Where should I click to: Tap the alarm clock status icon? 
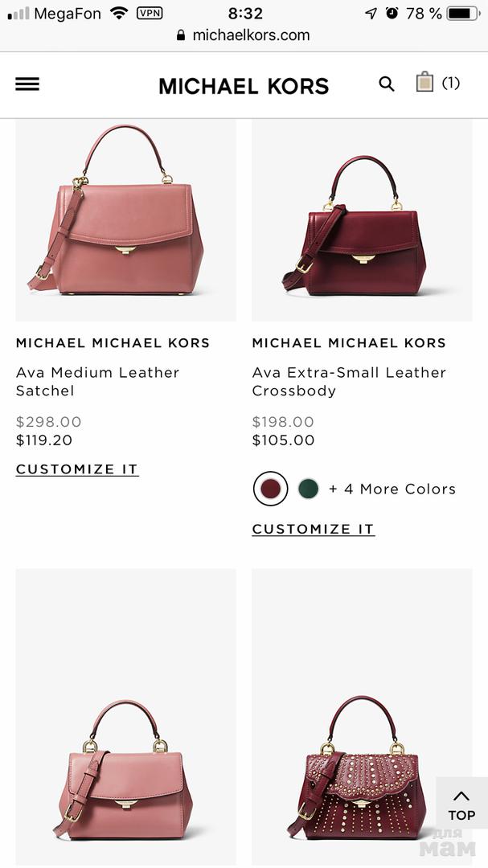click(x=392, y=13)
